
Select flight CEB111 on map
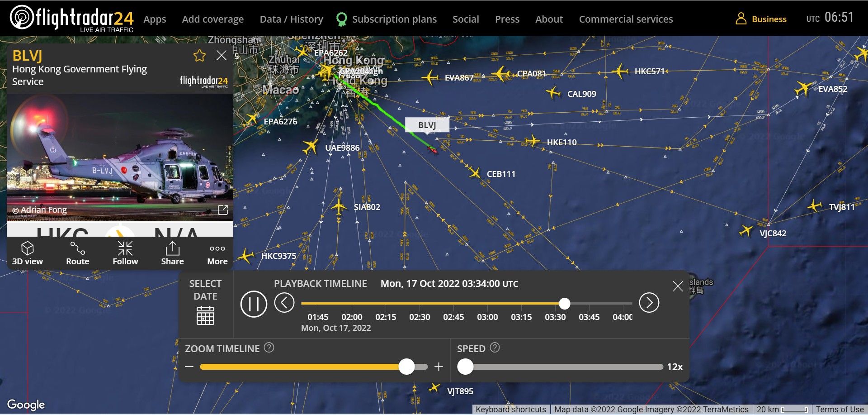point(474,172)
